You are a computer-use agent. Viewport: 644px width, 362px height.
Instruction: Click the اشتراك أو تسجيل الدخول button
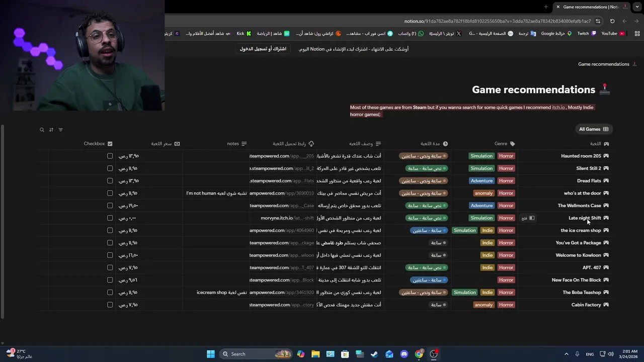(x=263, y=49)
